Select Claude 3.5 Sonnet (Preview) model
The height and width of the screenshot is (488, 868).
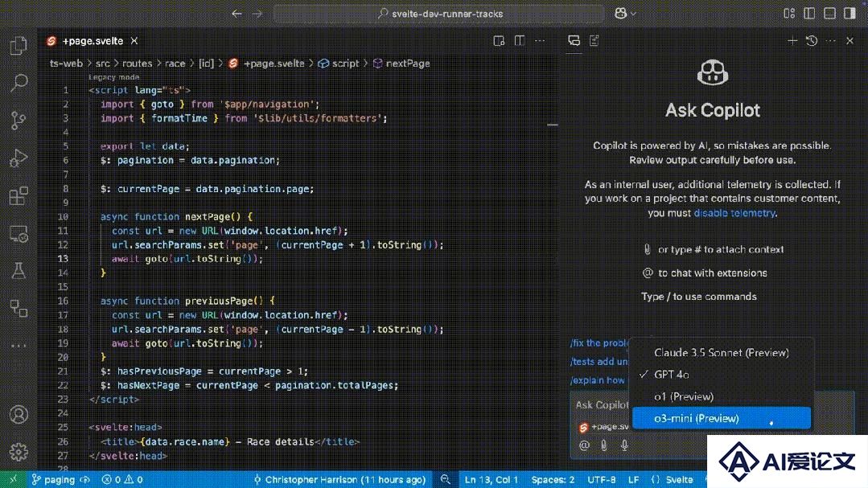[x=722, y=352]
